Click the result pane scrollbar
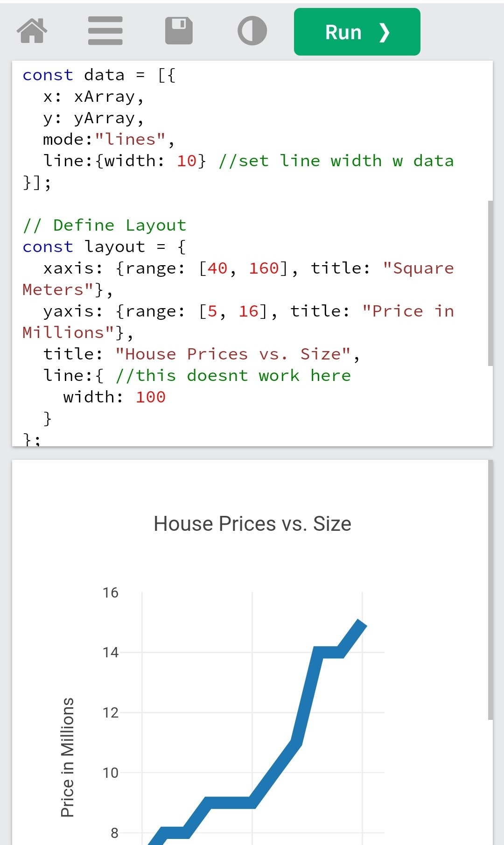 pyautogui.click(x=490, y=590)
